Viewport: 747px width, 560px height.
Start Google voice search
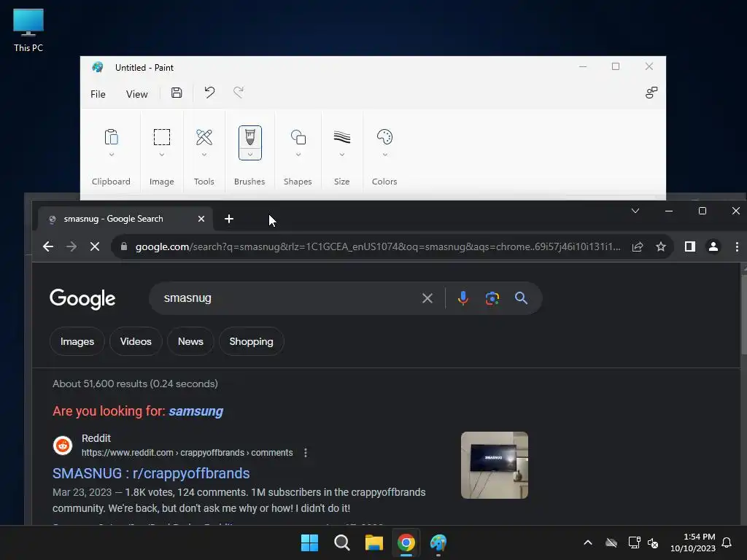[462, 298]
